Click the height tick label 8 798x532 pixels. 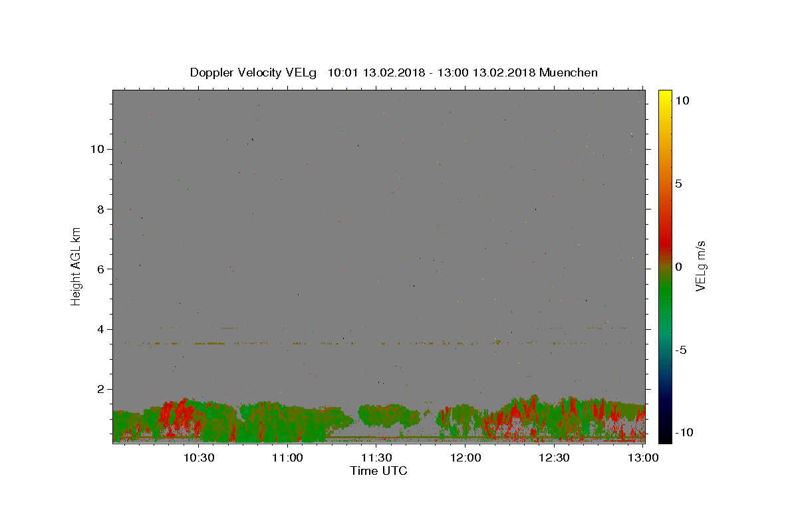pyautogui.click(x=101, y=209)
